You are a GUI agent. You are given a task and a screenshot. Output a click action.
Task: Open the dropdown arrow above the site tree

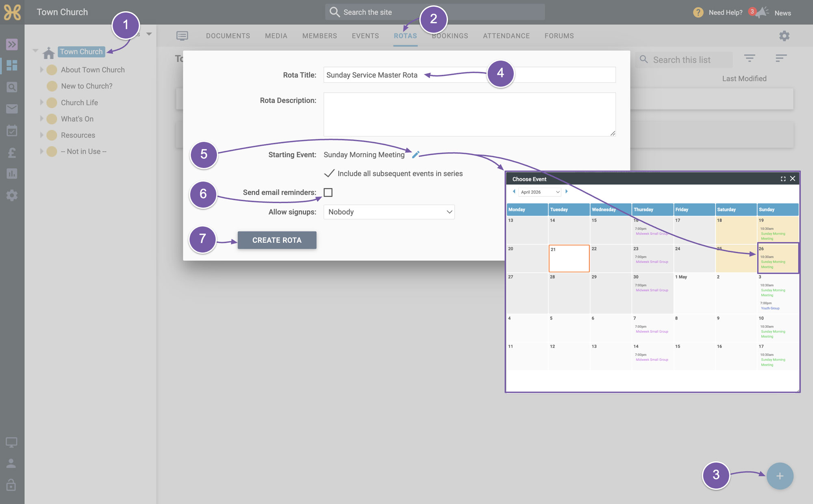click(149, 34)
